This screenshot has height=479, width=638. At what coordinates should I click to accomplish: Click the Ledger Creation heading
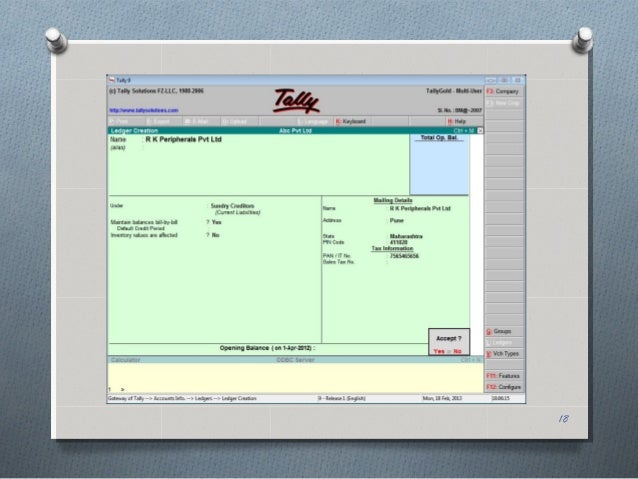[134, 131]
